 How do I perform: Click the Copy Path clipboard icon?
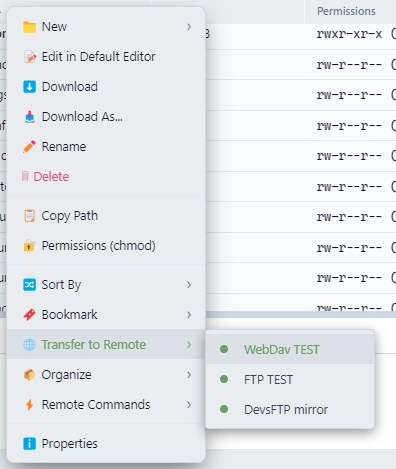[x=29, y=216]
